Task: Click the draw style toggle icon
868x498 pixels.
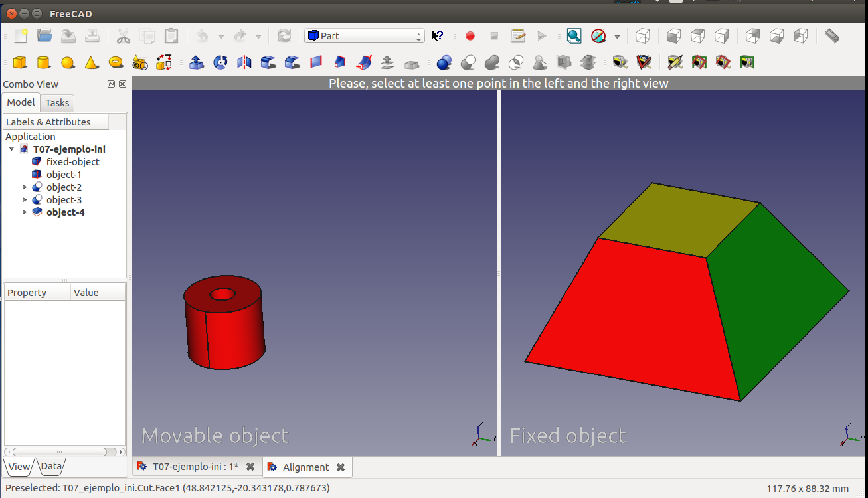Action: point(598,36)
